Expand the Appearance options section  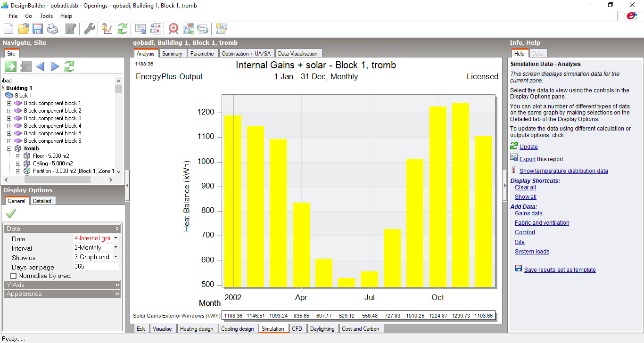pyautogui.click(x=63, y=294)
